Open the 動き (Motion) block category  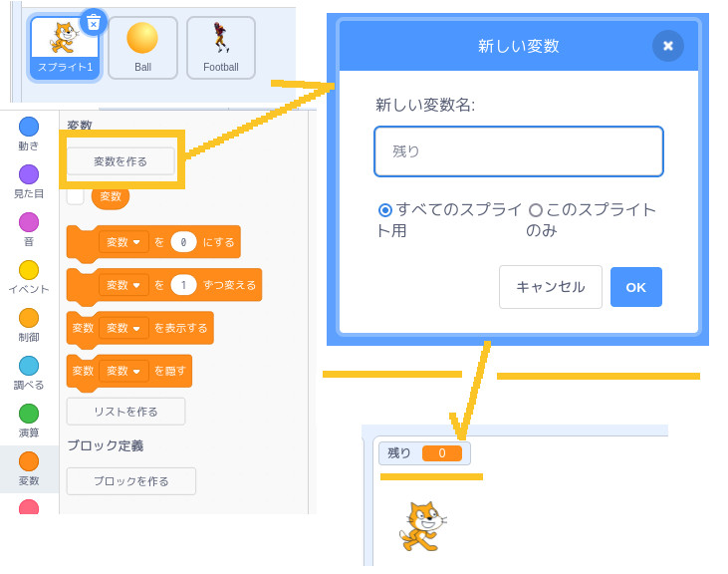[28, 135]
